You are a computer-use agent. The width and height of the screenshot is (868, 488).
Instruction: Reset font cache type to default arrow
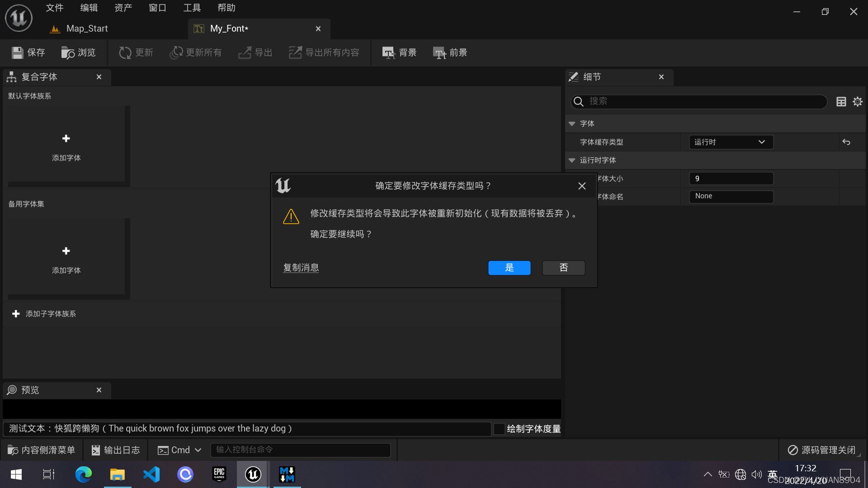click(846, 142)
